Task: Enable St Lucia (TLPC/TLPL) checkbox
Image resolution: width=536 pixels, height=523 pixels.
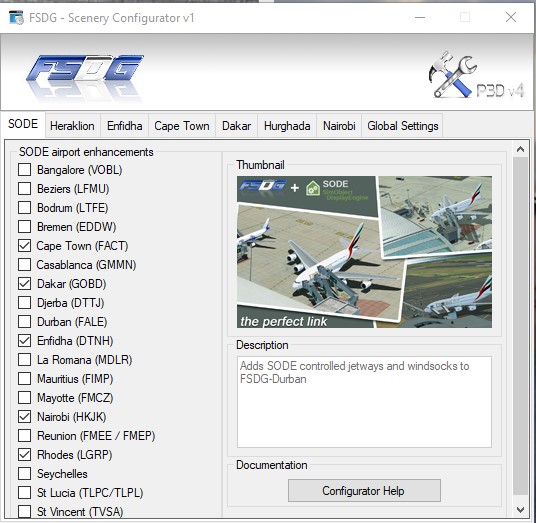Action: 25,493
